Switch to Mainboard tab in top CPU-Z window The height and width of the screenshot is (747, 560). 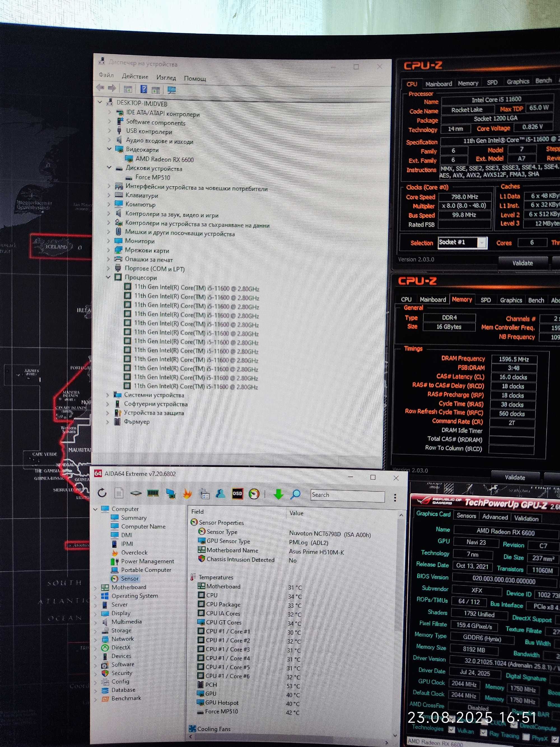438,84
